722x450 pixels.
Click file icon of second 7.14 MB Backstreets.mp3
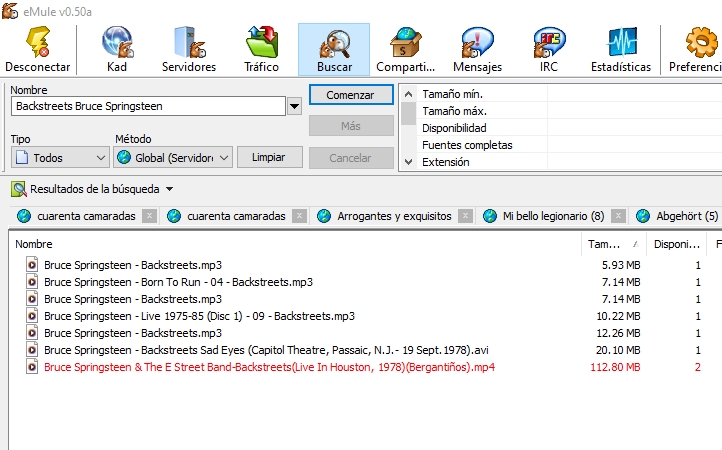point(32,299)
